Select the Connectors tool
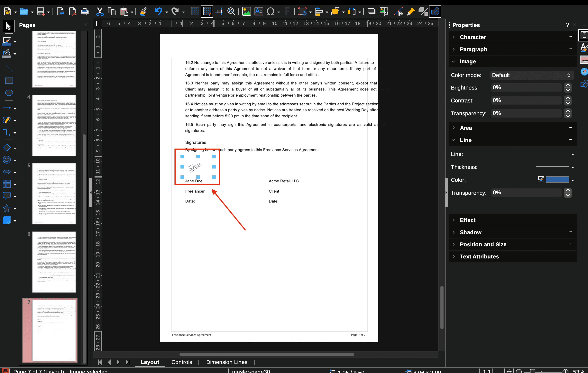Screen dimensions: 588x373 coord(7,133)
